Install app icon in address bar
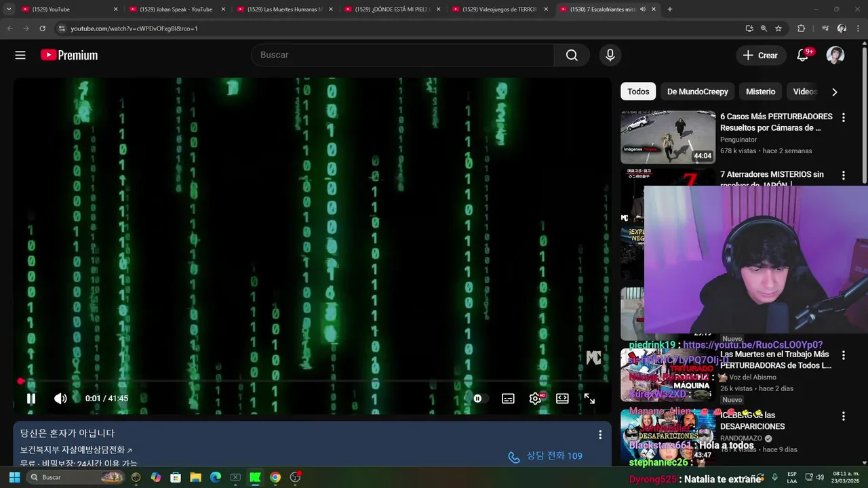Viewport: 868px width, 488px height. pos(749,28)
